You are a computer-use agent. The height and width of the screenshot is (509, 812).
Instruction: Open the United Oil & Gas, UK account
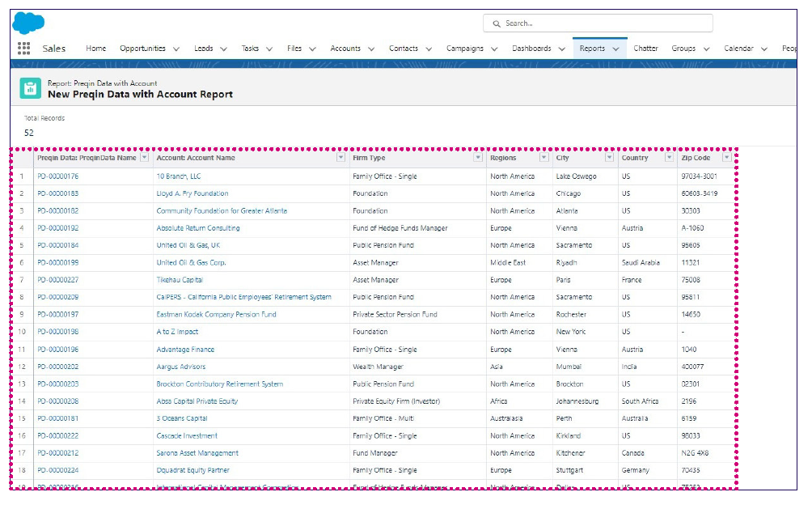click(x=188, y=245)
